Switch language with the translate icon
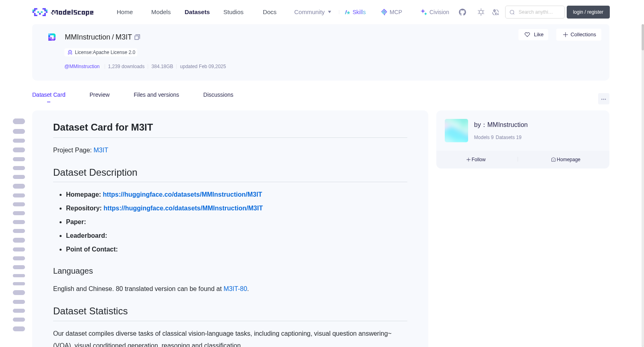The height and width of the screenshot is (347, 644). click(495, 12)
